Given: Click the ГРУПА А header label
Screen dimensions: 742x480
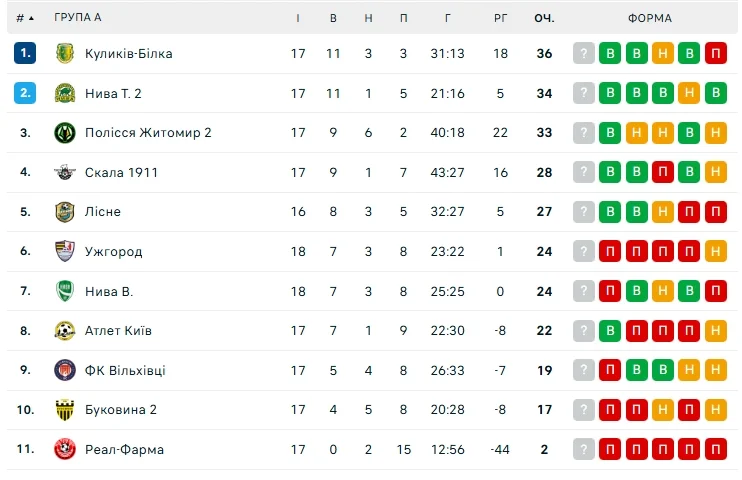Looking at the screenshot, I should tap(78, 18).
